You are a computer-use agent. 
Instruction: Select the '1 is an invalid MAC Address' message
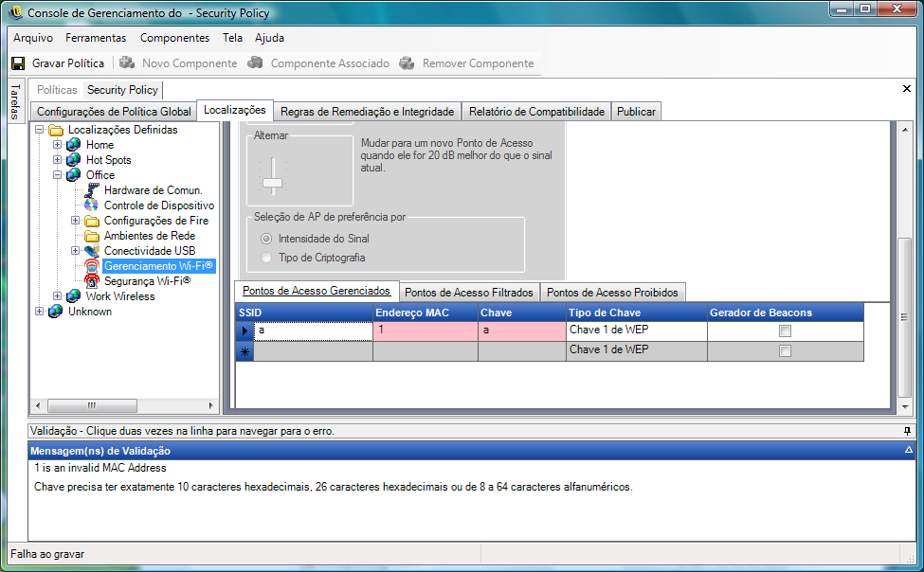100,468
